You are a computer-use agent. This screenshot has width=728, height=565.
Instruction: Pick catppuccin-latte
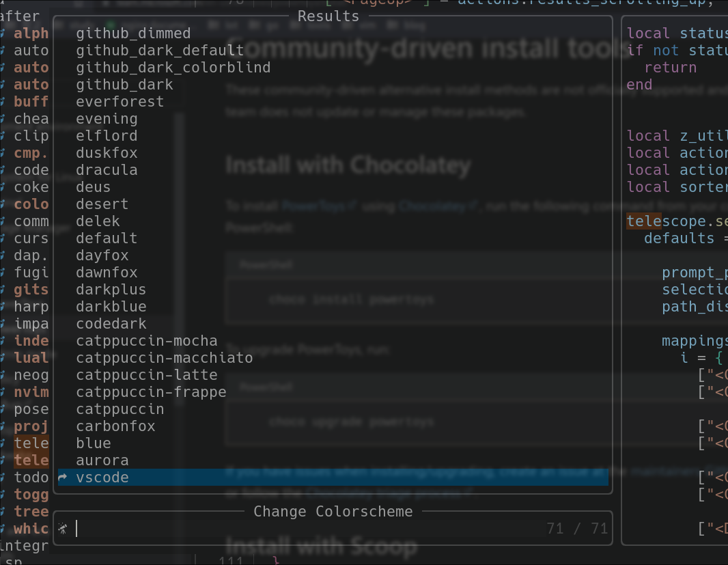click(147, 375)
